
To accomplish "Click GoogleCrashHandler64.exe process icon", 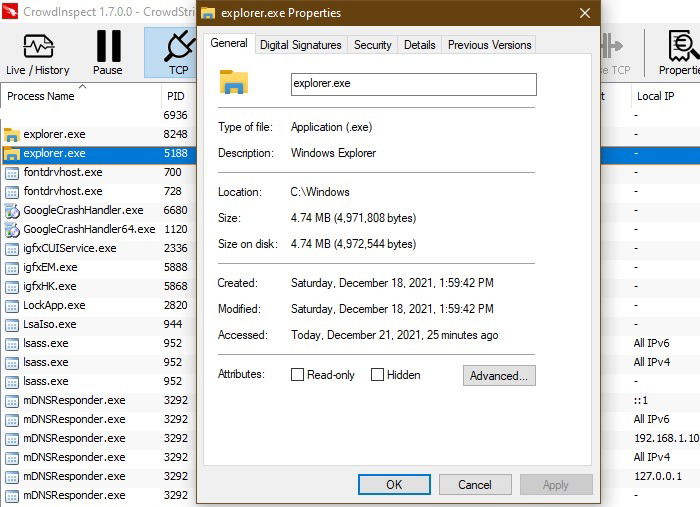I will point(12,230).
